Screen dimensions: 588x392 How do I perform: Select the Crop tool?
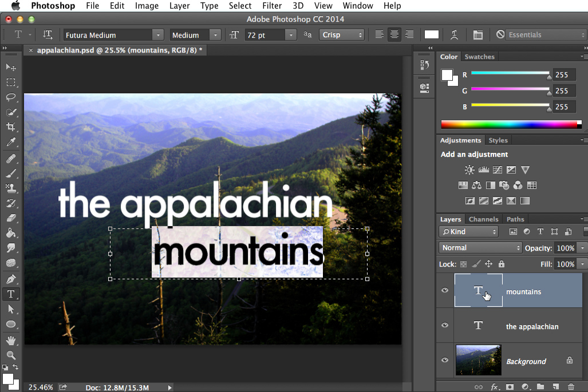(x=10, y=126)
